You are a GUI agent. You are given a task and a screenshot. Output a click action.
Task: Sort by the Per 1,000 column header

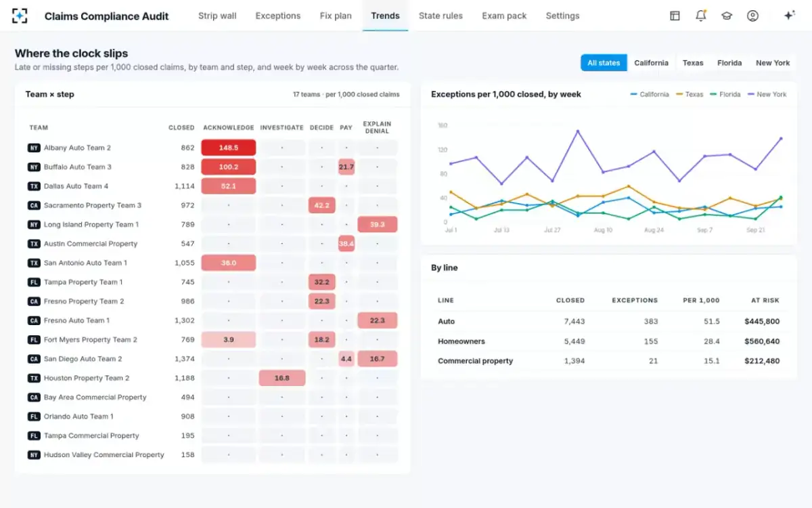(x=701, y=300)
